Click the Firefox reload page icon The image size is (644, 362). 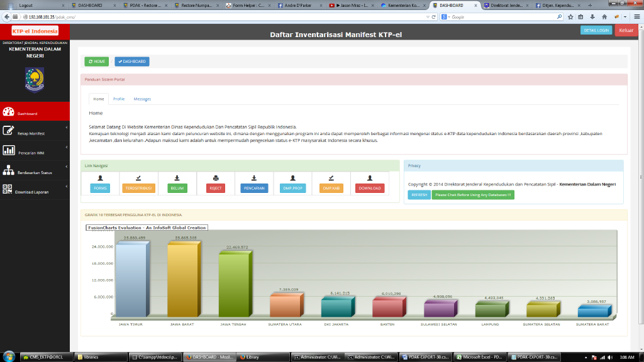coord(434,16)
